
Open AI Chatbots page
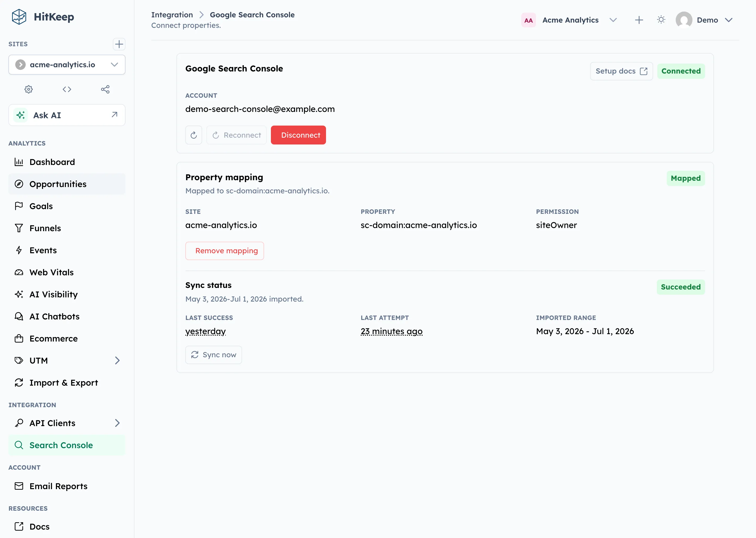pos(67,316)
